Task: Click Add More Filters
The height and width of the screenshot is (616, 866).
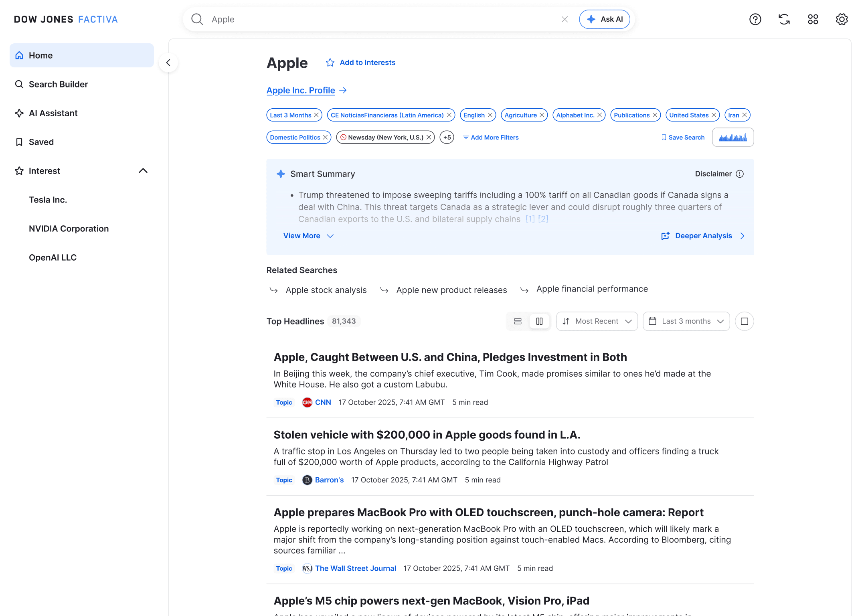Action: (491, 137)
